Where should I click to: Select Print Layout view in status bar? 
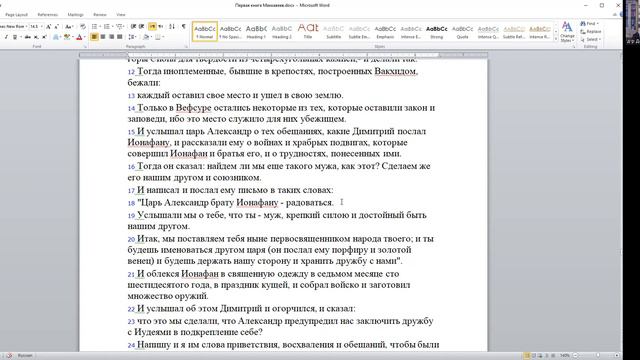[x=527, y=356]
